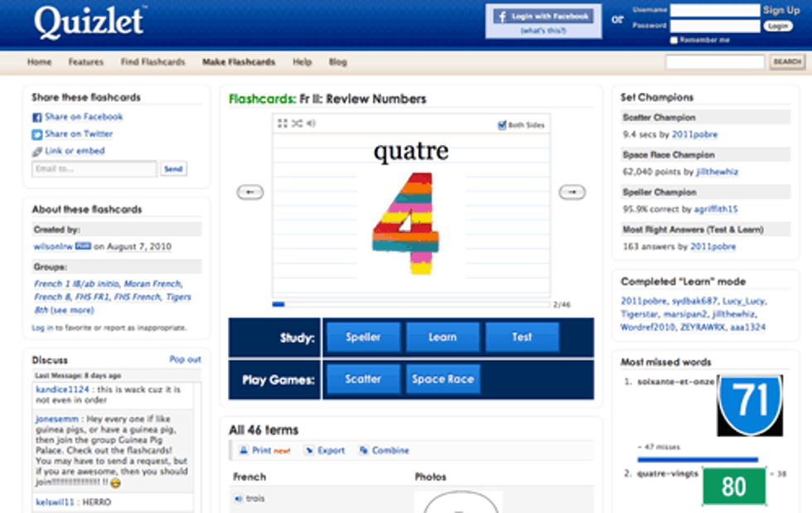Viewport: 812px width, 513px height.
Task: Toggle the Remember me checkbox
Action: tap(674, 40)
